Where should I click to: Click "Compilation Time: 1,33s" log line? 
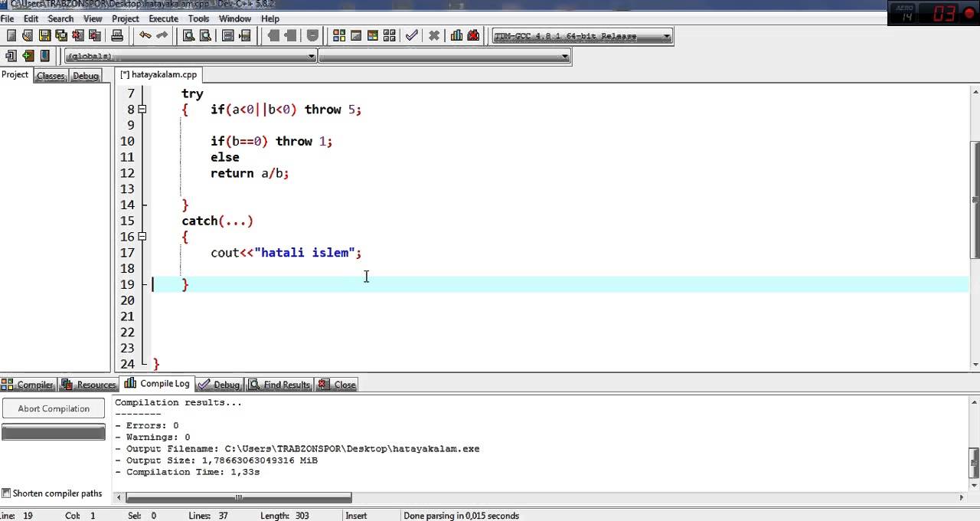pyautogui.click(x=188, y=472)
